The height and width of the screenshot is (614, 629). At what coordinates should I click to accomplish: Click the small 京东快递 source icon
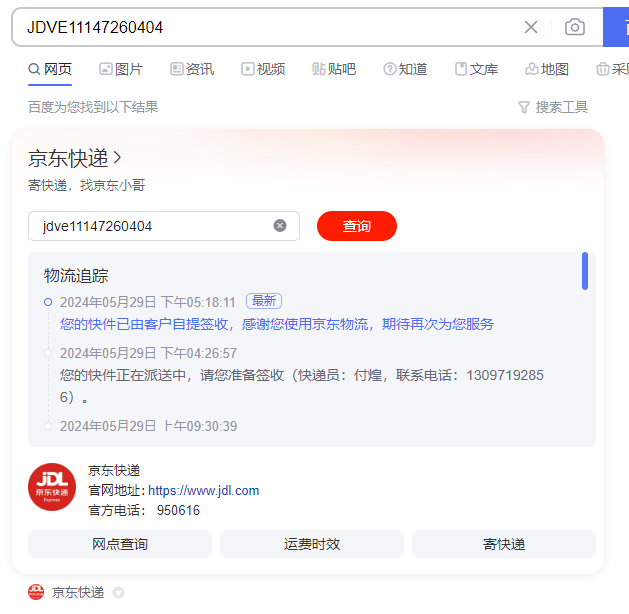point(36,592)
